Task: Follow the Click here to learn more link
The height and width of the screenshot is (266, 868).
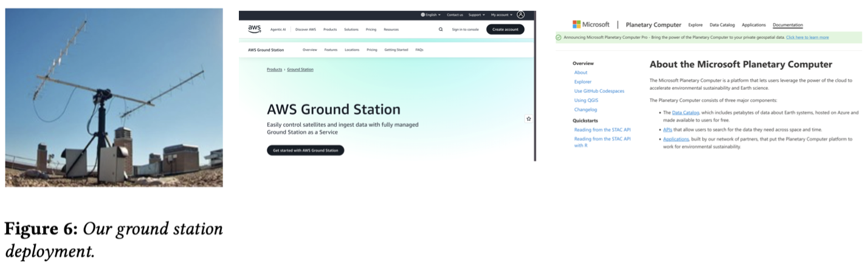Action: pos(807,37)
